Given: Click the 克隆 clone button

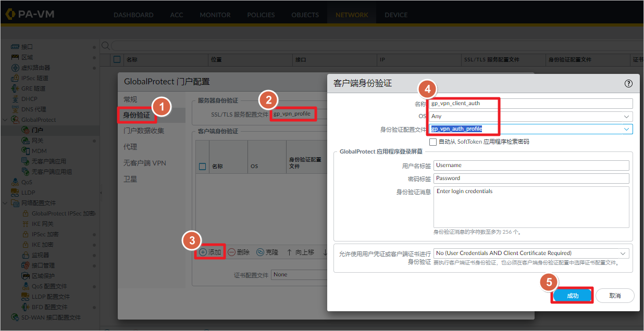Looking at the screenshot, I should coord(267,252).
